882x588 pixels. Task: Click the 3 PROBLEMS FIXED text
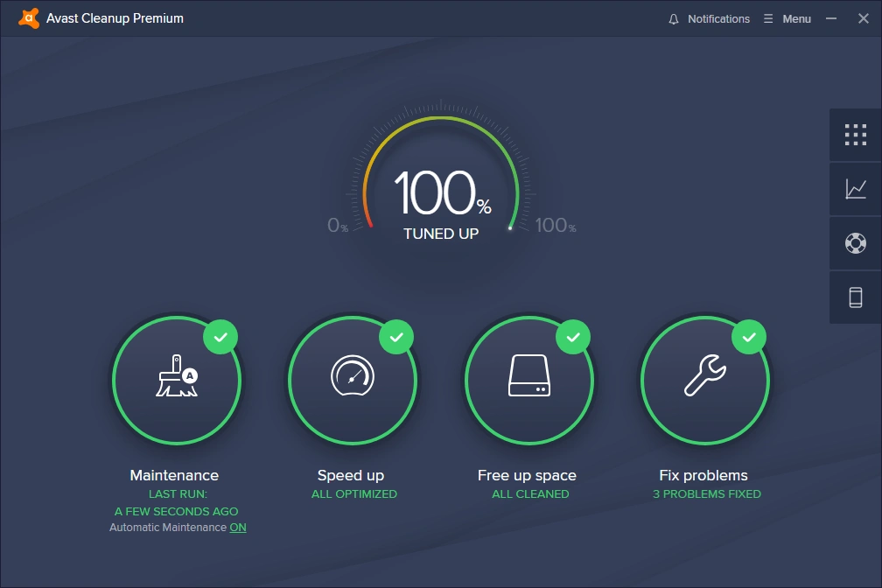pos(706,494)
